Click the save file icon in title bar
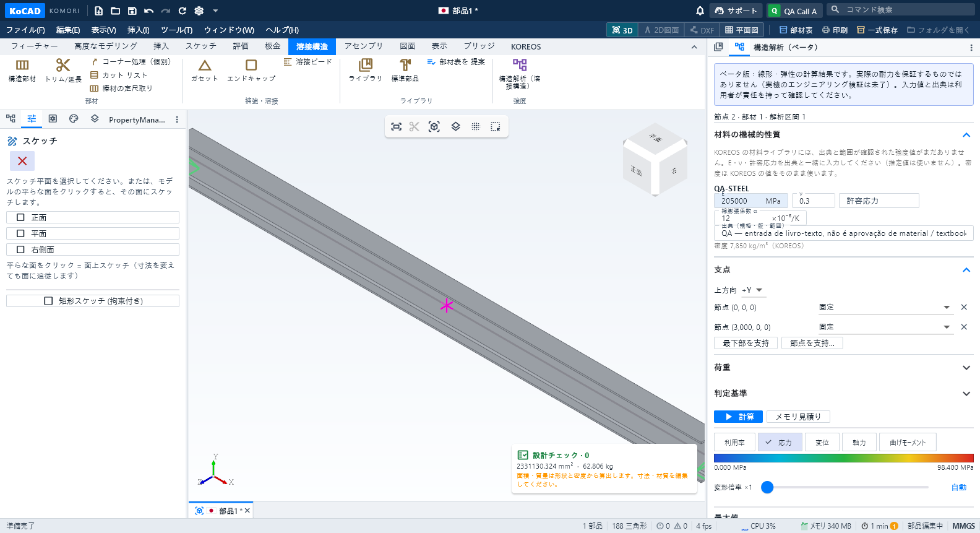 132,11
